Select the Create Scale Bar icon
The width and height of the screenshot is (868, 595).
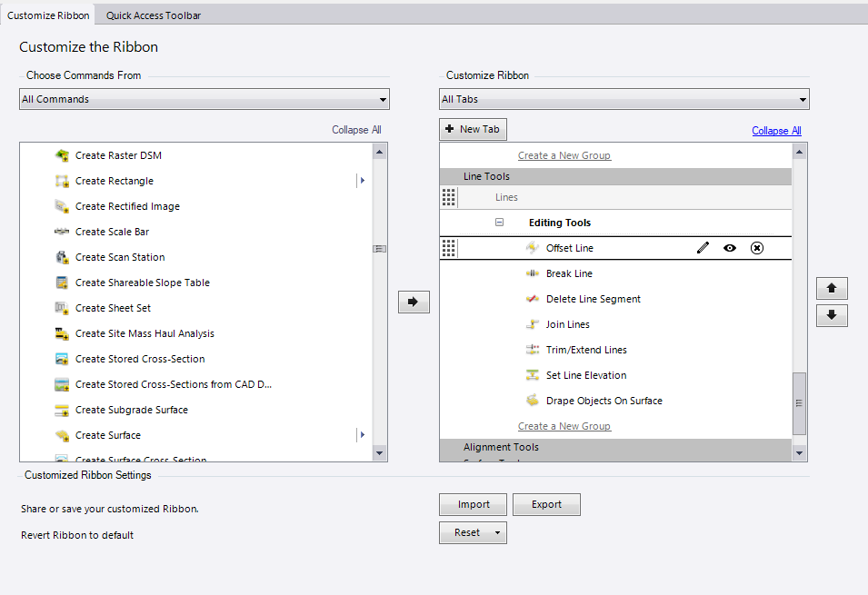62,232
